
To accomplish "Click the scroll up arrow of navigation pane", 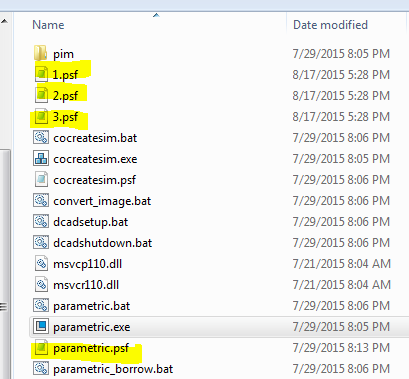I will point(4,22).
